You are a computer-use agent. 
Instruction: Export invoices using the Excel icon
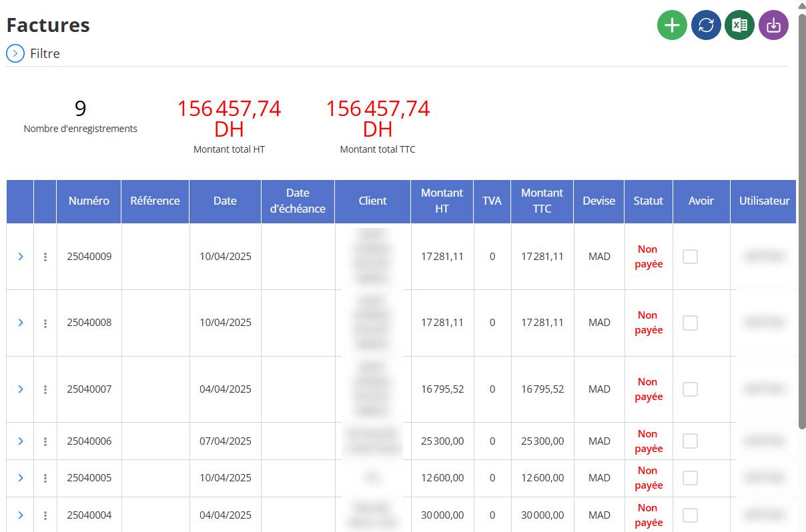tap(739, 25)
